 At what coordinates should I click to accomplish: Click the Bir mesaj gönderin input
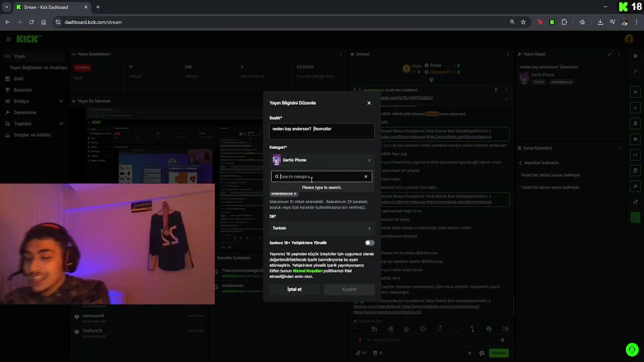pos(432,340)
